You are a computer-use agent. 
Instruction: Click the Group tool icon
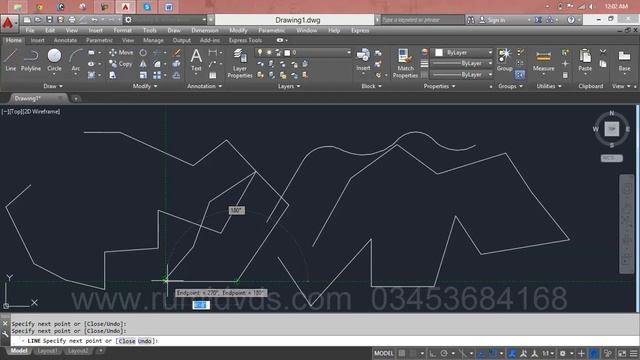(504, 60)
